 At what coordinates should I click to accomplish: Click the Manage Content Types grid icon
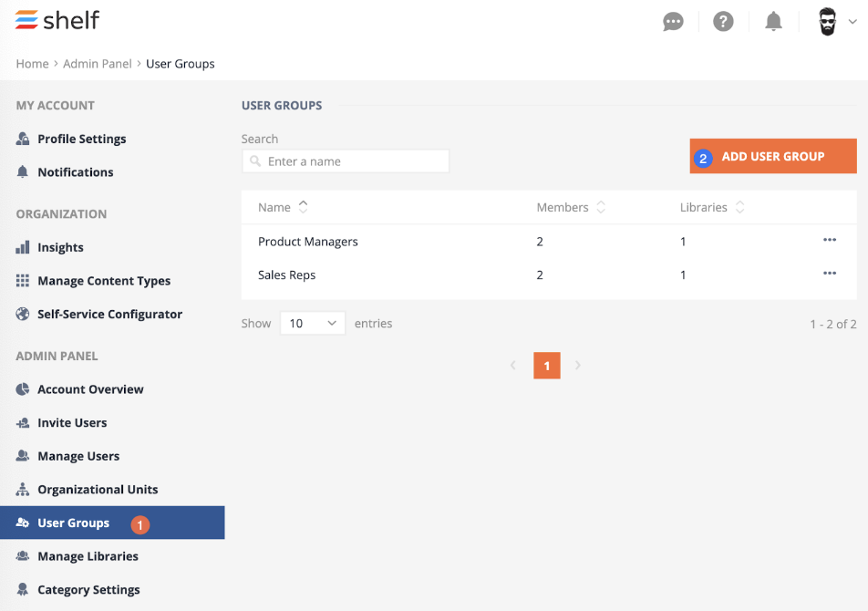click(23, 281)
